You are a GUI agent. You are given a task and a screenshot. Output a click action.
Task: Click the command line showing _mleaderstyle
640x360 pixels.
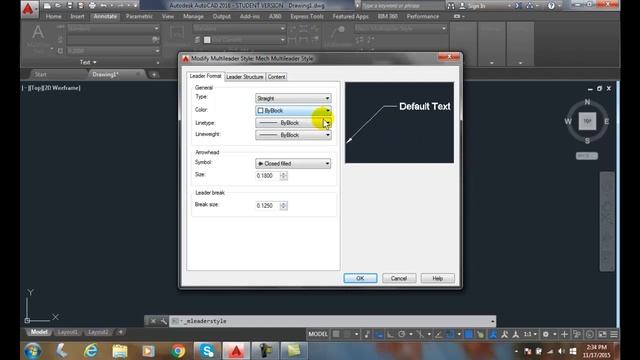[x=333, y=321]
